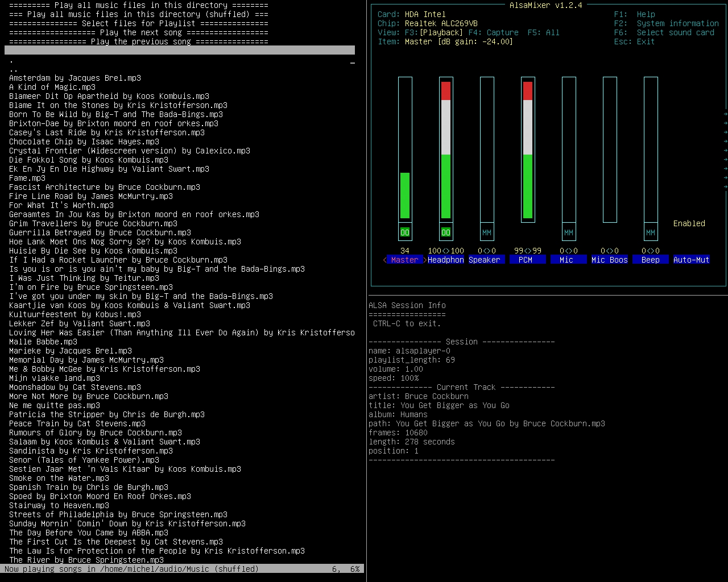Toggle the Master channel mute indicator
This screenshot has width=728, height=582.
[405, 232]
